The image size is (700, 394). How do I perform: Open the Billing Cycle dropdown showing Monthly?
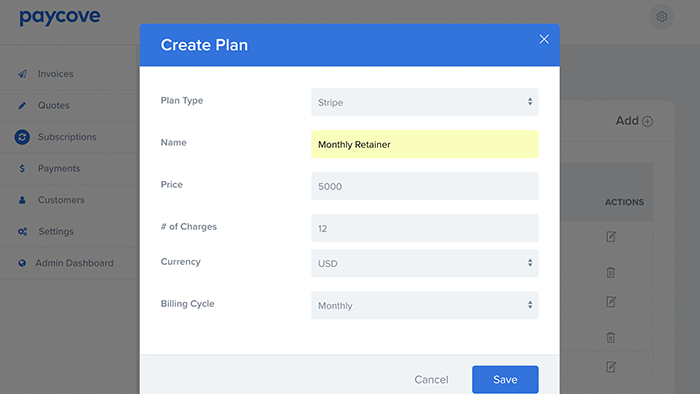tap(425, 305)
